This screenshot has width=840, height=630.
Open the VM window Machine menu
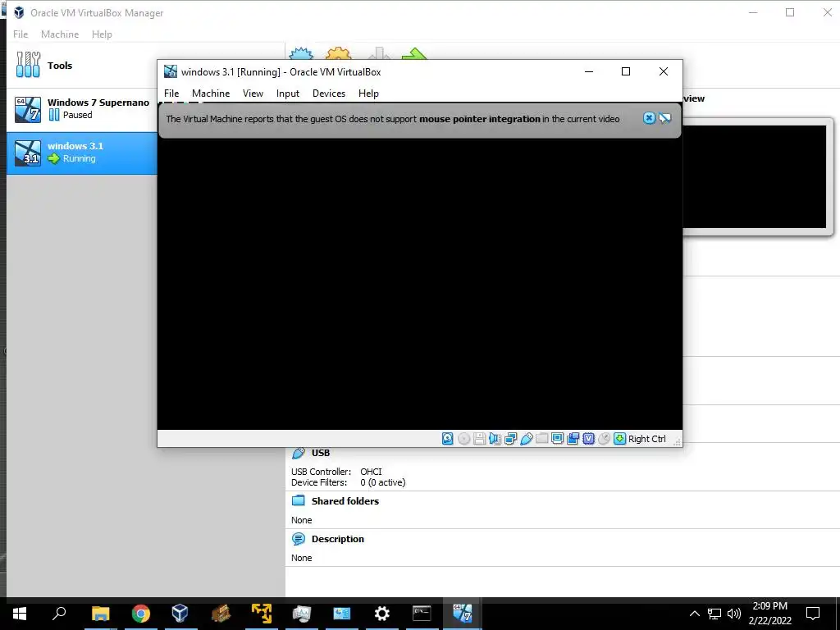pos(211,94)
